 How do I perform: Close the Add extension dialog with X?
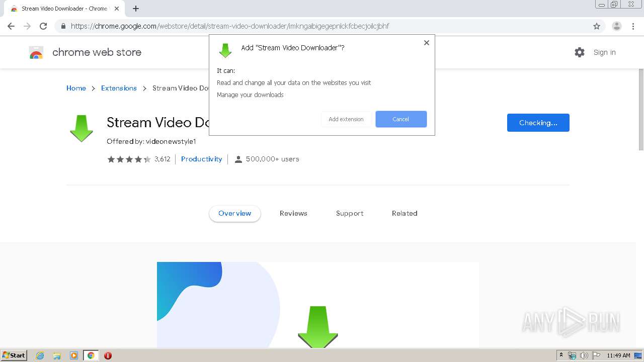427,43
